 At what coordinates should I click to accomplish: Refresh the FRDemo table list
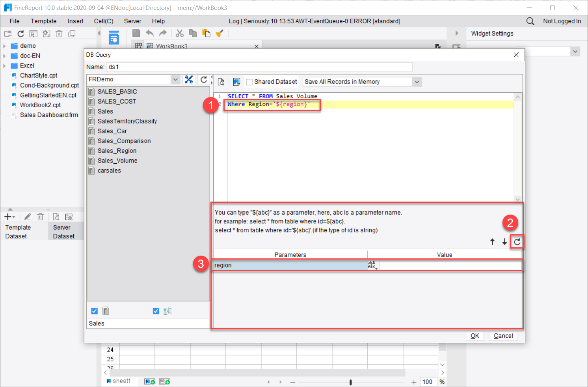tap(203, 80)
